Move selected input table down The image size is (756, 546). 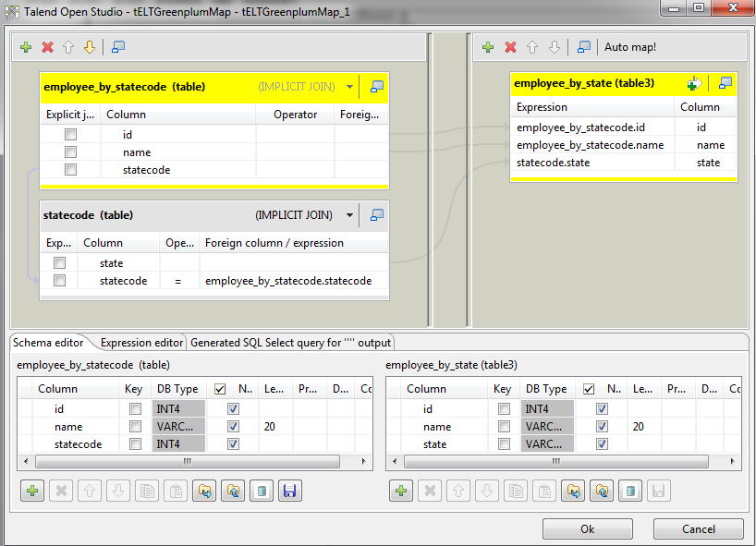(90, 47)
